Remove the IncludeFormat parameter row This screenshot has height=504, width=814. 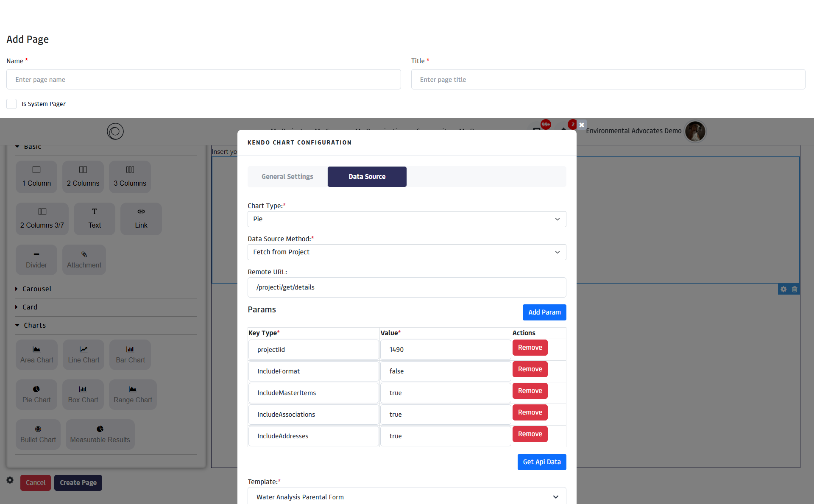[x=530, y=369]
